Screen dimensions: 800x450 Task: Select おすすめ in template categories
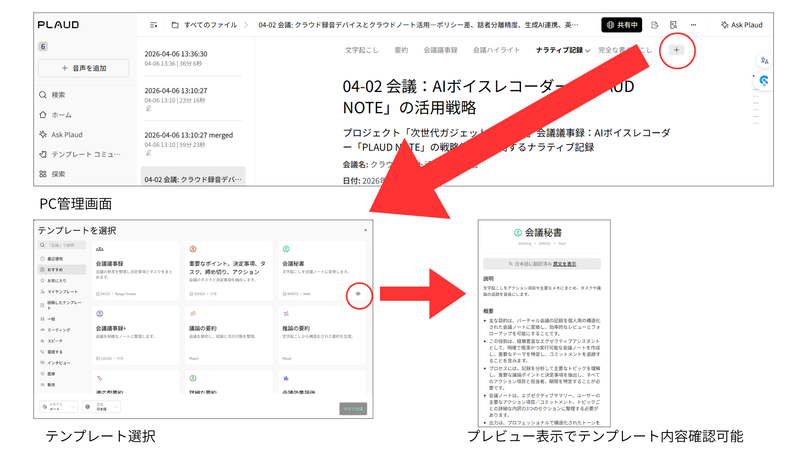tap(62, 269)
